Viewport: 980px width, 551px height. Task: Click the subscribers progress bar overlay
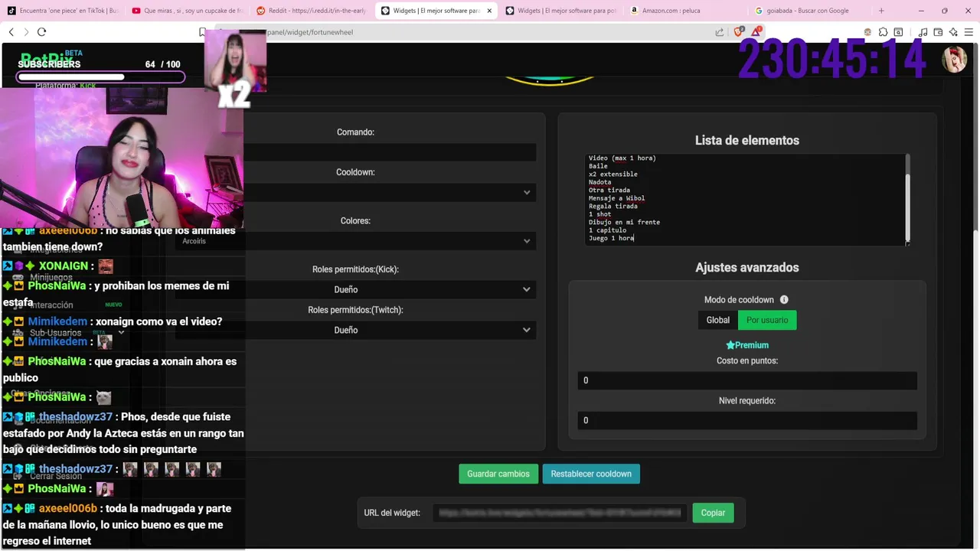(x=101, y=77)
